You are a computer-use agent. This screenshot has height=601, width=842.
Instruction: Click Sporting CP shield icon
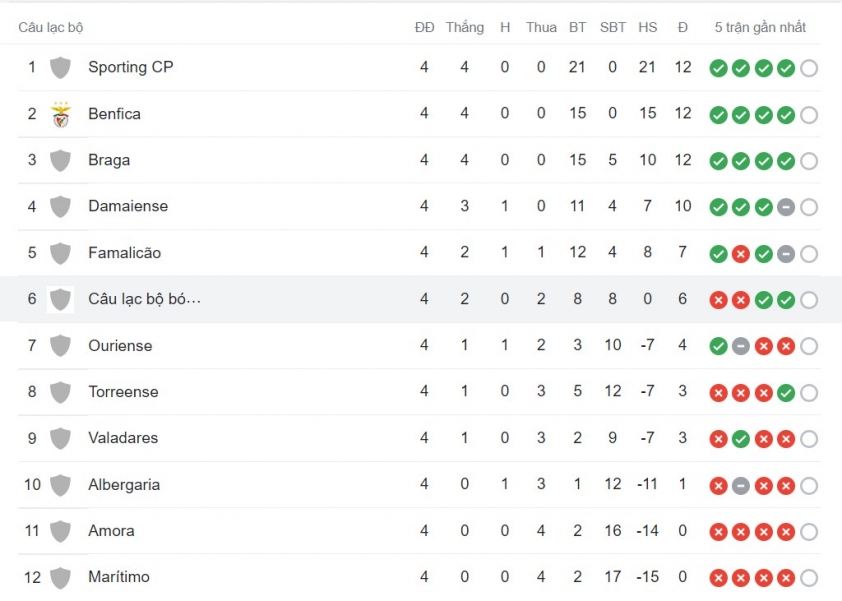tap(61, 68)
